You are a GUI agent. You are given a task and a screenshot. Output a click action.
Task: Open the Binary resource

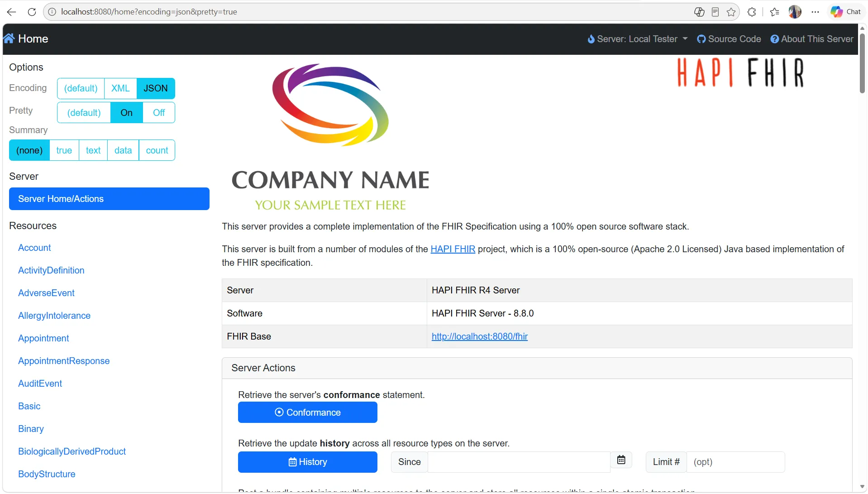pyautogui.click(x=31, y=429)
